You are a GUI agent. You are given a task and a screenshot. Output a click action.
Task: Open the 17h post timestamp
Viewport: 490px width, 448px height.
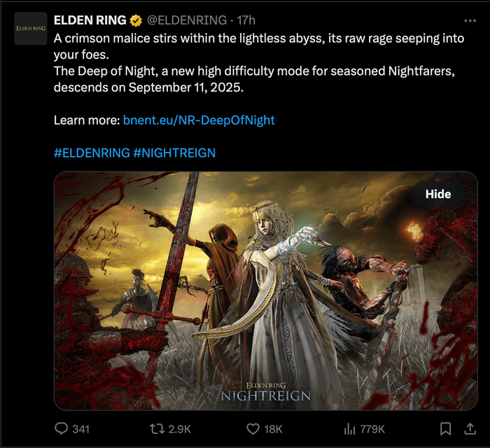(x=246, y=20)
